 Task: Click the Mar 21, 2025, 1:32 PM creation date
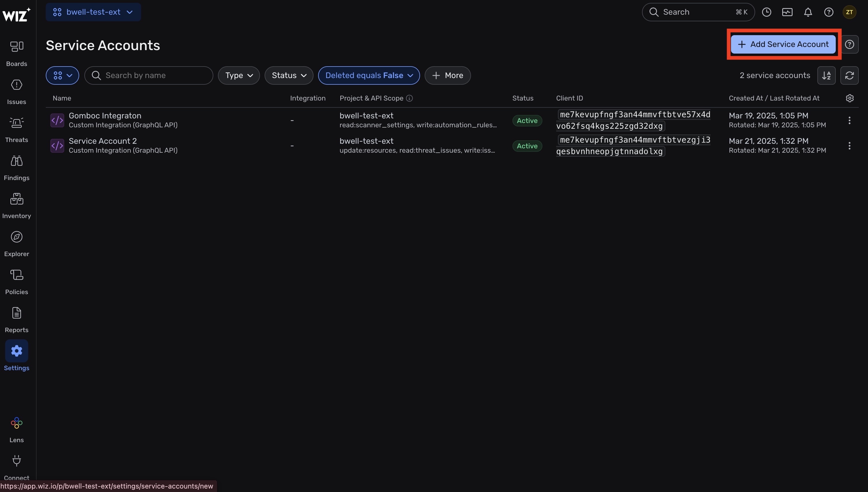tap(768, 141)
